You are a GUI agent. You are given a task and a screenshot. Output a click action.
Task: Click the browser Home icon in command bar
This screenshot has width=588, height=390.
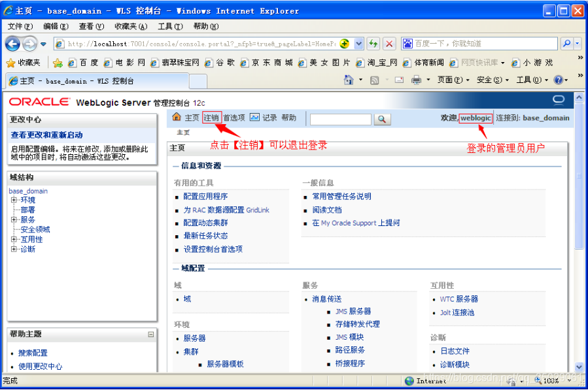[349, 80]
